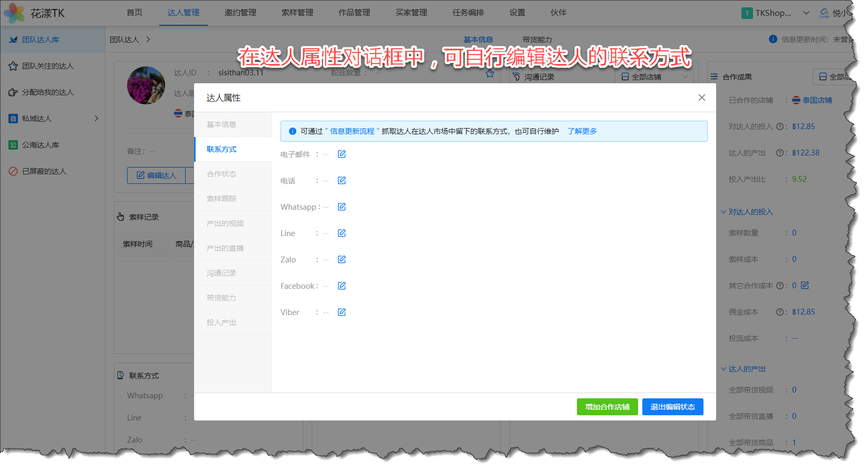
Task: Click edit icon next to 电子邮件 field
Action: [x=342, y=154]
